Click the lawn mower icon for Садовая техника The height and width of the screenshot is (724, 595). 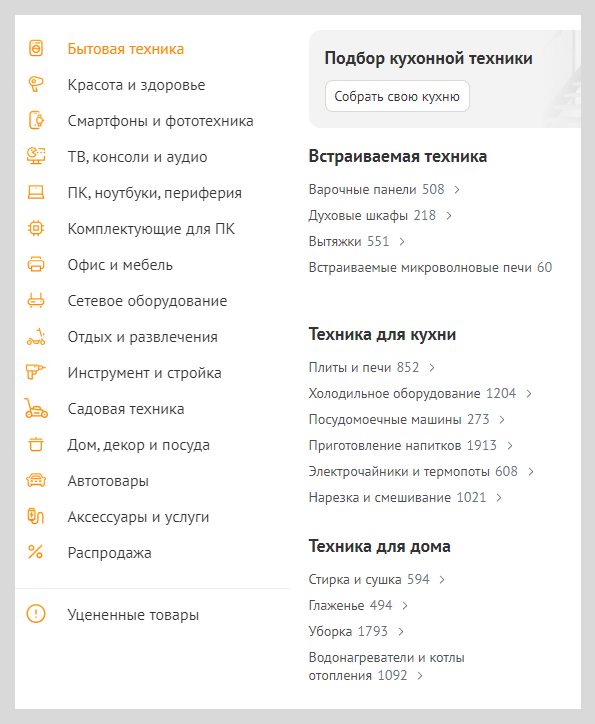tap(36, 409)
